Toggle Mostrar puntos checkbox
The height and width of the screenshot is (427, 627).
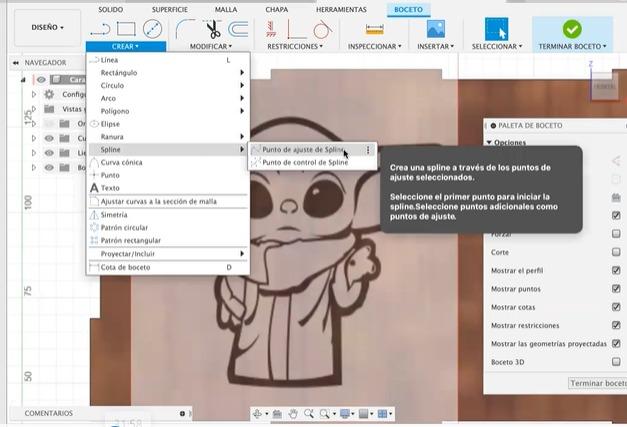[616, 289]
